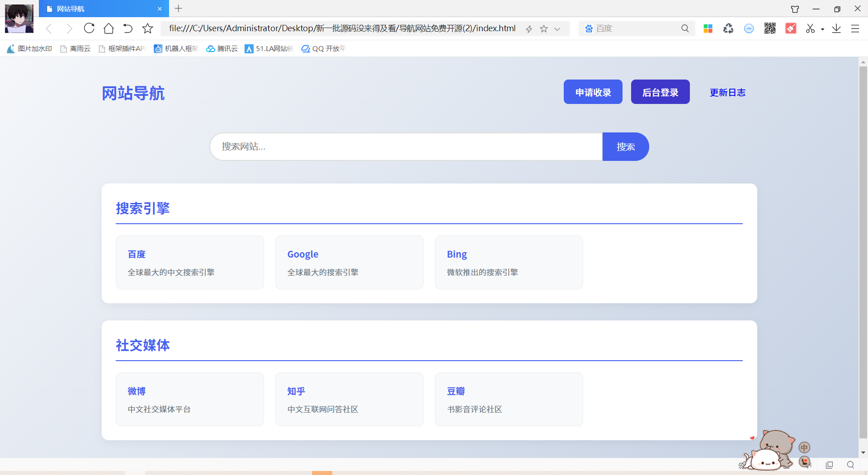Click the colorful four-square grid icon
Viewport: 868px width, 475px height.
708,28
